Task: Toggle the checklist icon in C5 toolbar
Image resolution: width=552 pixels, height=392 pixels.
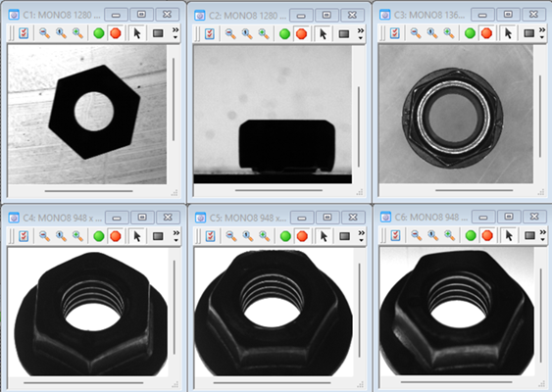Action: 210,236
